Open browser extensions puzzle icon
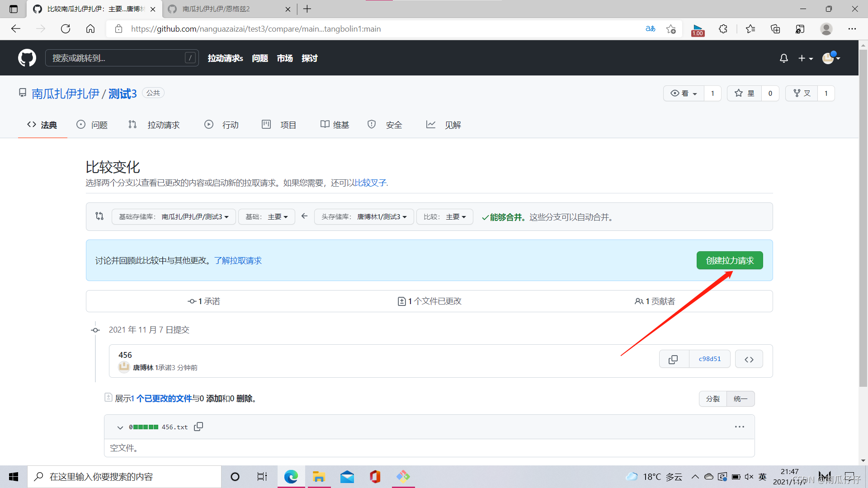This screenshot has width=868, height=488. point(723,29)
